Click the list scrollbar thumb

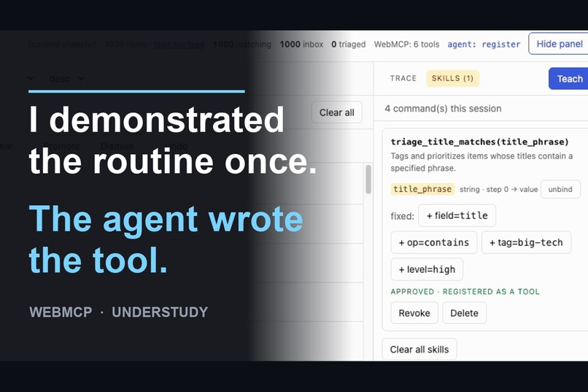368,180
